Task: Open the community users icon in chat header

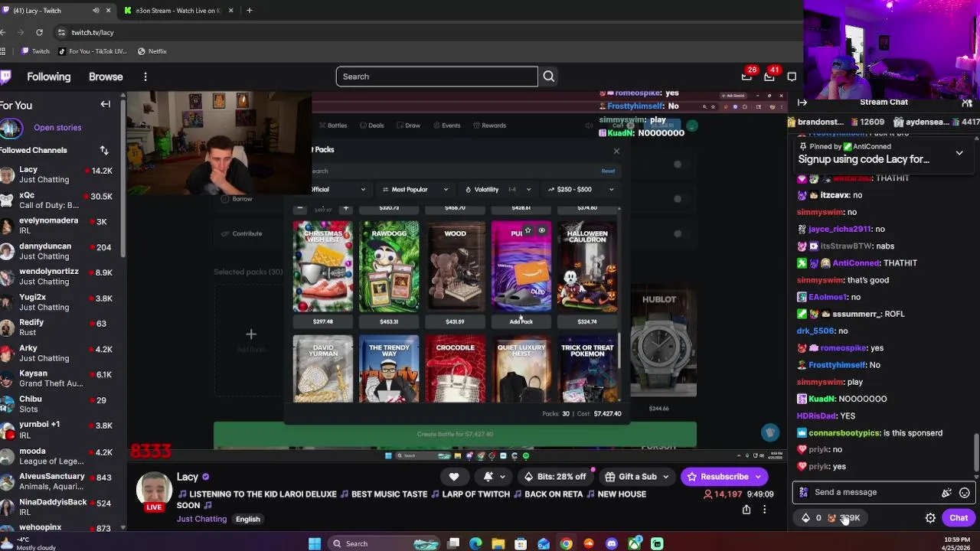Action: point(967,102)
